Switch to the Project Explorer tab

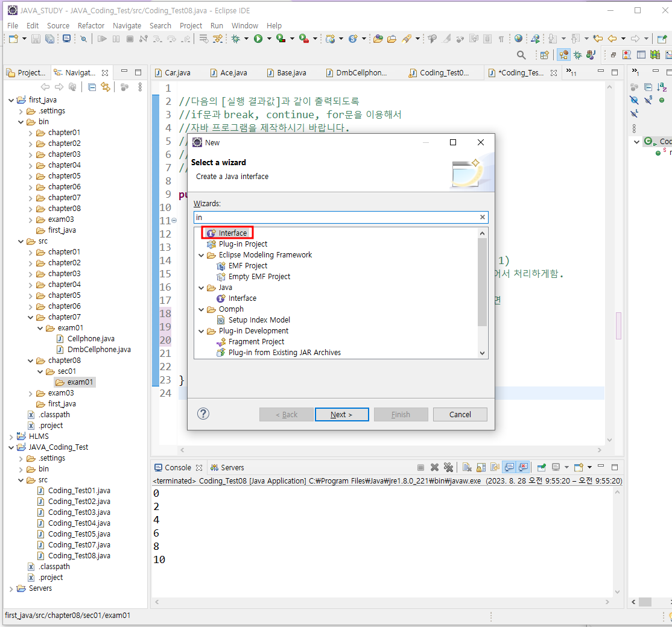pos(27,73)
